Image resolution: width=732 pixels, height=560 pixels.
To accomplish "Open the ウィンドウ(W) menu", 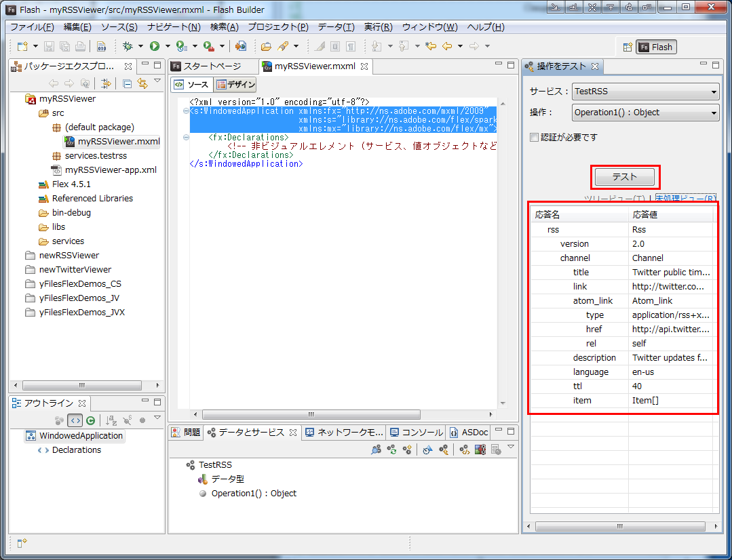I will pos(430,27).
